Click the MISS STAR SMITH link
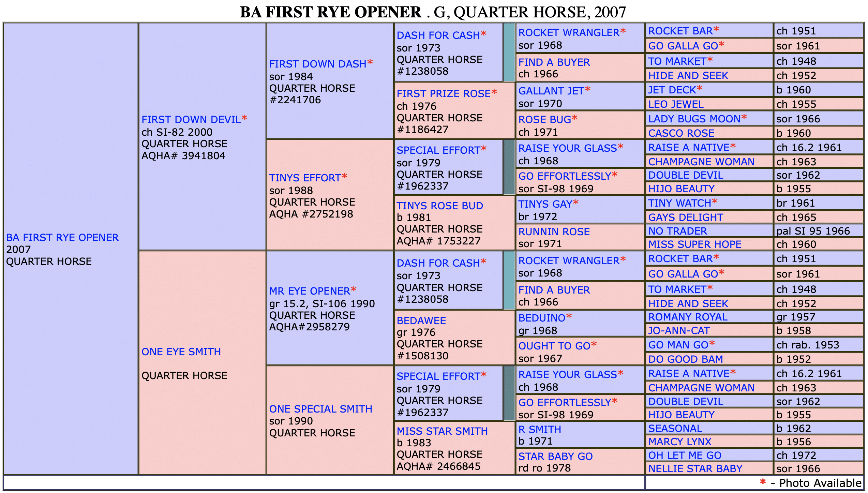Image resolution: width=868 pixels, height=493 pixels. coord(442,431)
